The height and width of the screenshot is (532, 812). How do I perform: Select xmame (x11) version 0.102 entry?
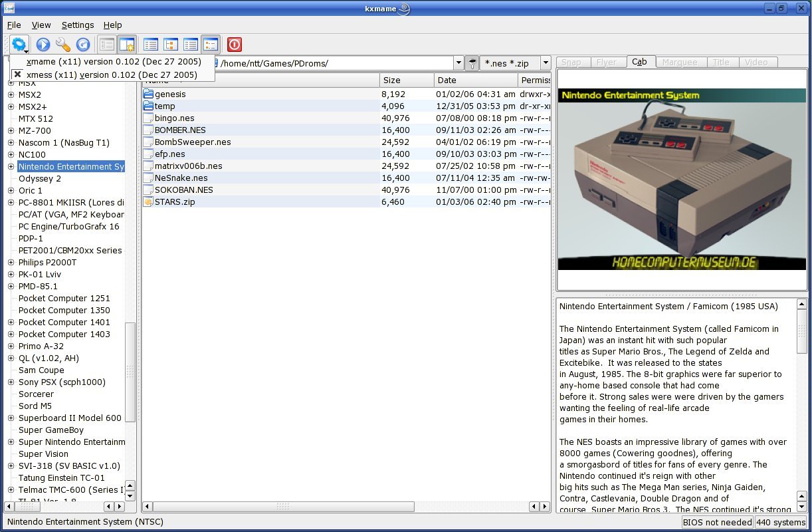[112, 62]
